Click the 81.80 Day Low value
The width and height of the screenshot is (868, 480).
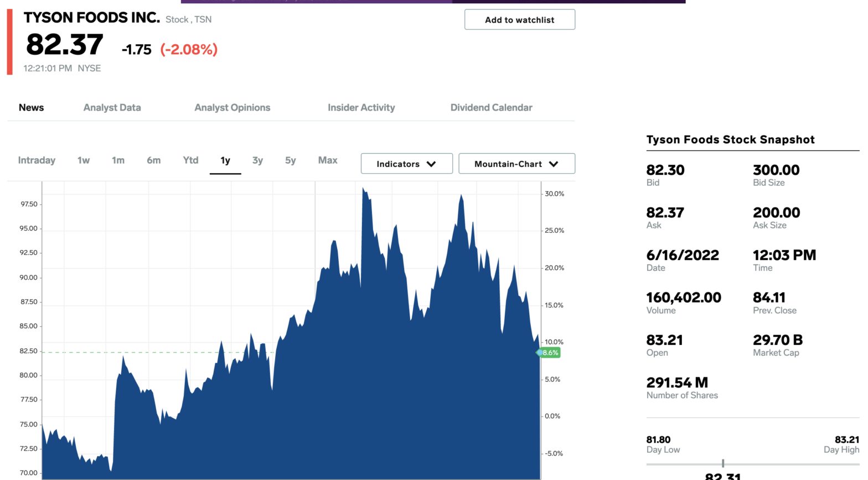click(658, 440)
